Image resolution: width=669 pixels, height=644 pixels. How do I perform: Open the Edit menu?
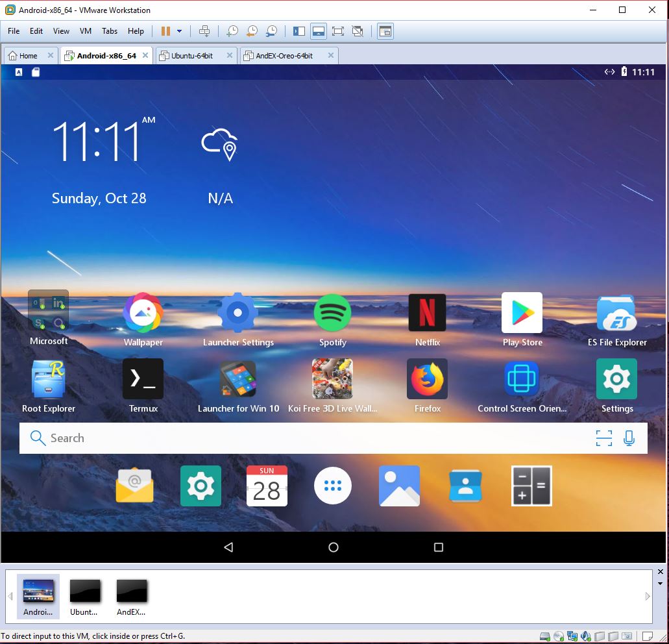click(x=36, y=31)
